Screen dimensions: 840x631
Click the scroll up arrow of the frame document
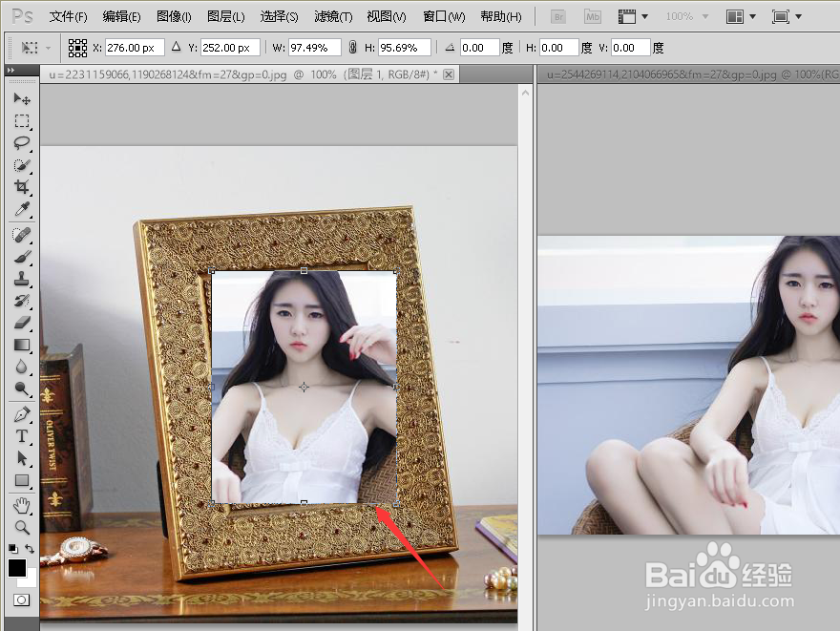[x=526, y=94]
